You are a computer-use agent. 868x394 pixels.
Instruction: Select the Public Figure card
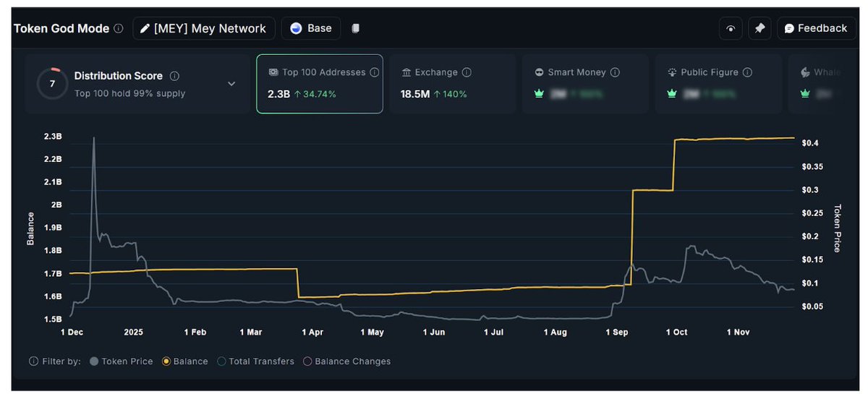(x=718, y=84)
